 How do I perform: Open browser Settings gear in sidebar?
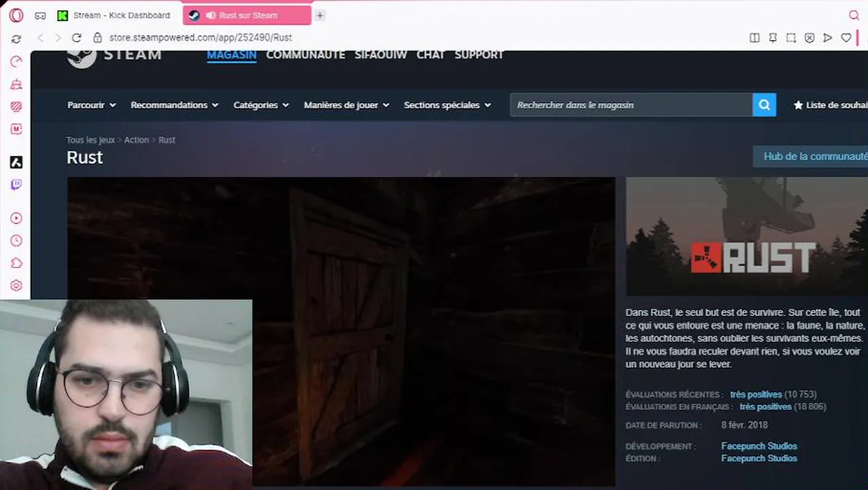point(16,286)
